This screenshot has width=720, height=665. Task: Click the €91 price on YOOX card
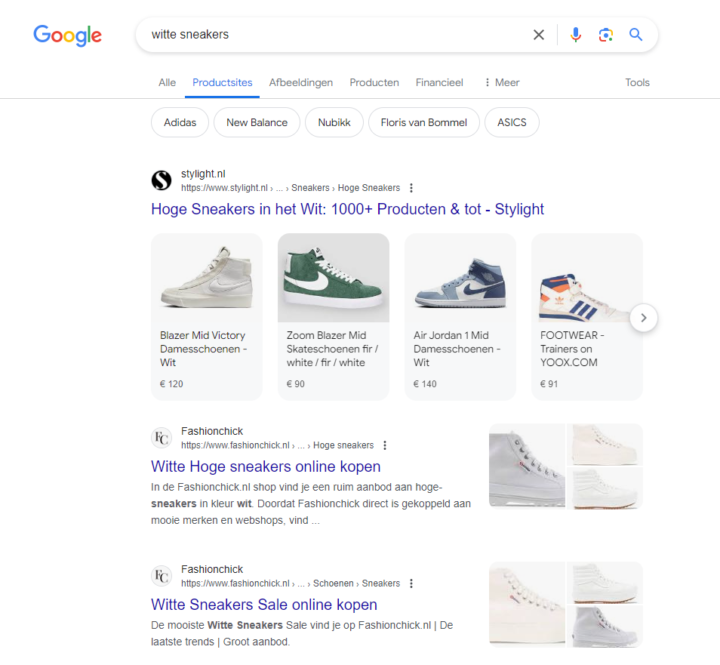(549, 384)
